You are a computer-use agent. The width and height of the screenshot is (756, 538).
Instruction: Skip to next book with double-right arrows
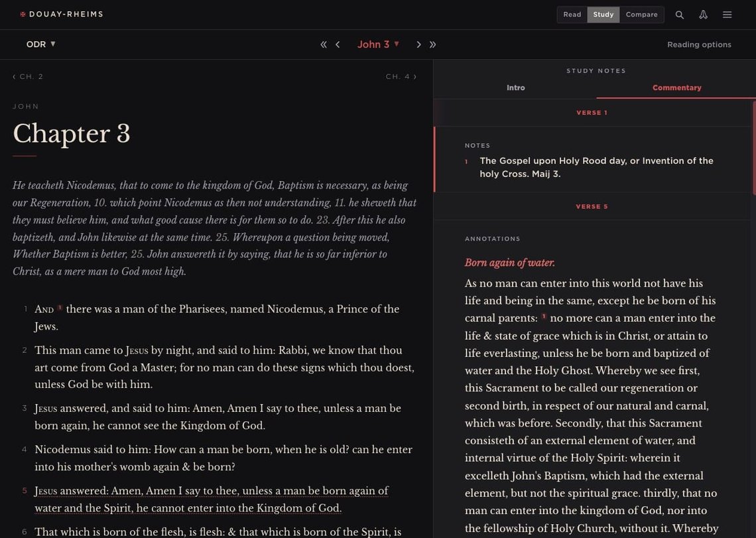[432, 44]
